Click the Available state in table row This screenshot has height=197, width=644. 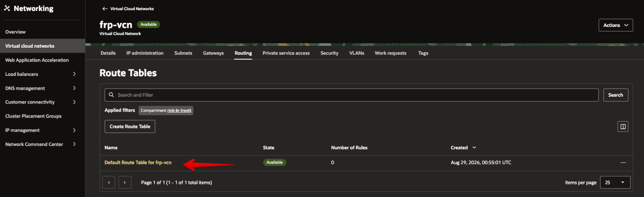[275, 162]
